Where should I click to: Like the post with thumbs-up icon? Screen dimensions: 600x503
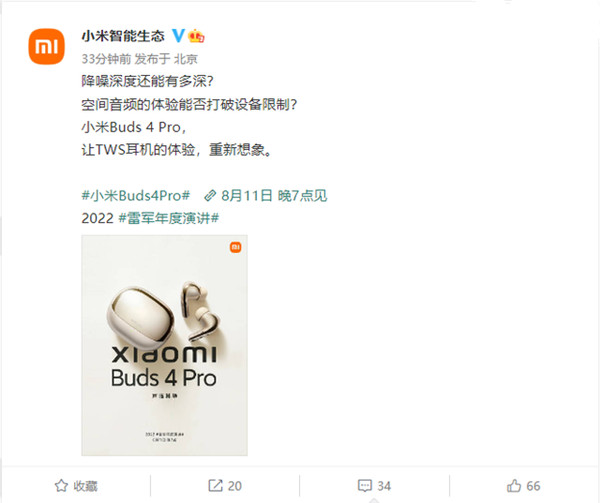coord(514,486)
